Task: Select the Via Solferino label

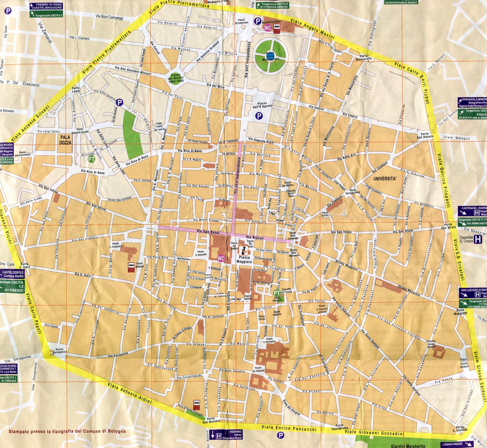Action: pyautogui.click(x=244, y=387)
